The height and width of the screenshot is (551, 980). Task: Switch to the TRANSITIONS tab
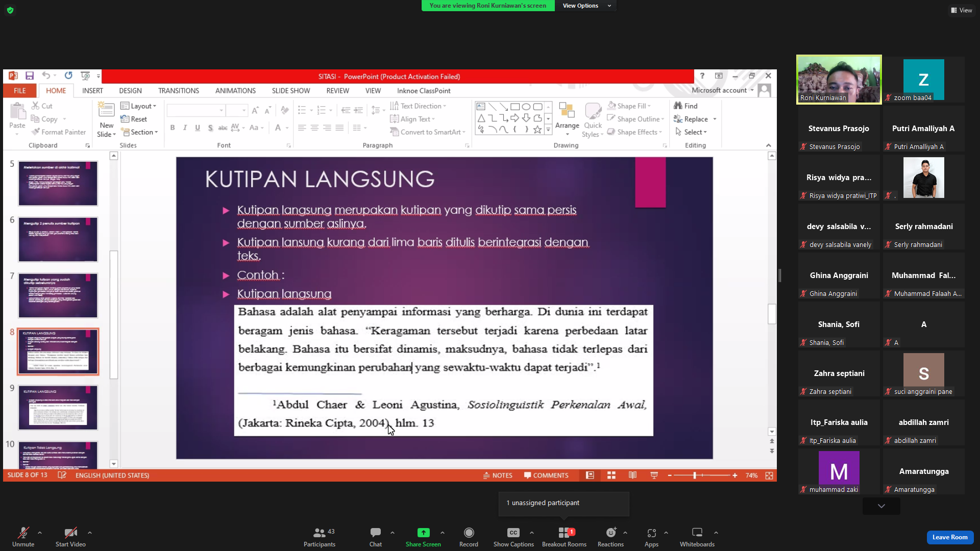point(179,90)
